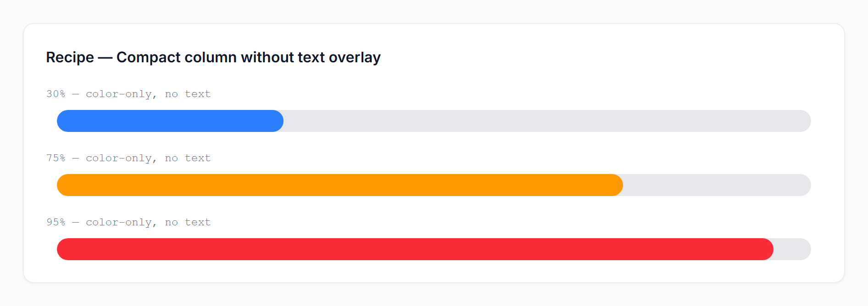Screen dimensions: 868x306
Task: Click the word "Recipe" in the heading
Action: pos(70,57)
